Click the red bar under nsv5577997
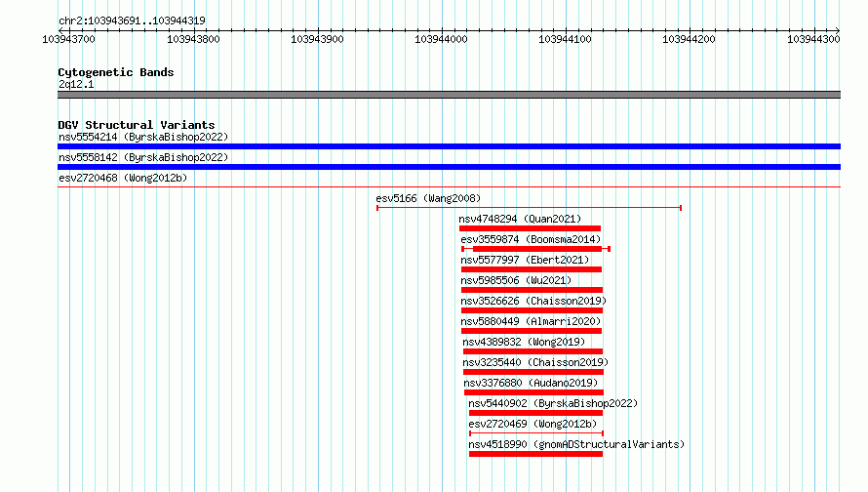This screenshot has width=868, height=492. (532, 269)
